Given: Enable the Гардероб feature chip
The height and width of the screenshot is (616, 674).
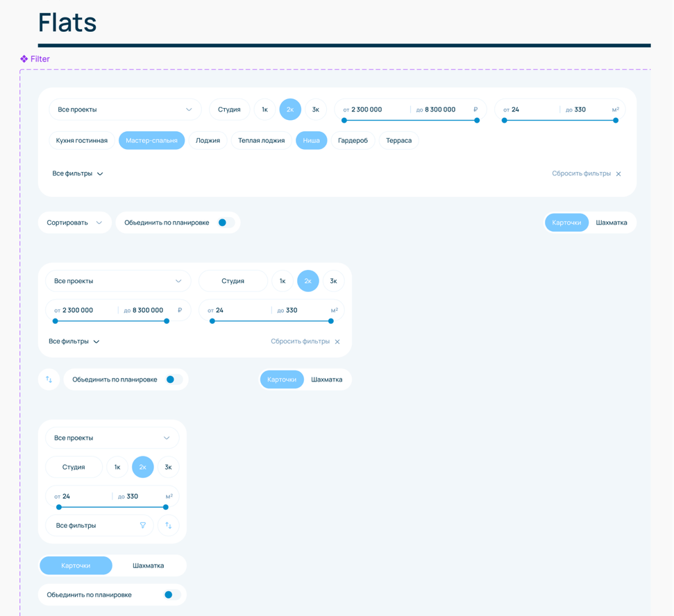Looking at the screenshot, I should pos(353,140).
